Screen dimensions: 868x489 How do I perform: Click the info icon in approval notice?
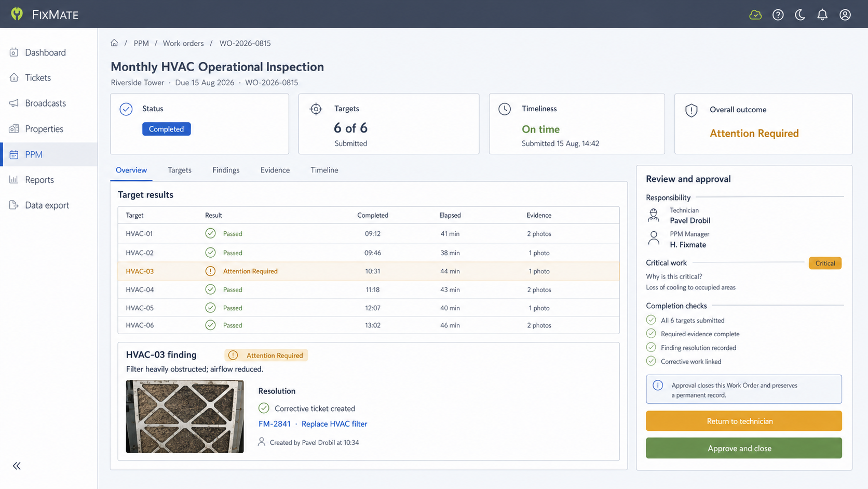658,385
